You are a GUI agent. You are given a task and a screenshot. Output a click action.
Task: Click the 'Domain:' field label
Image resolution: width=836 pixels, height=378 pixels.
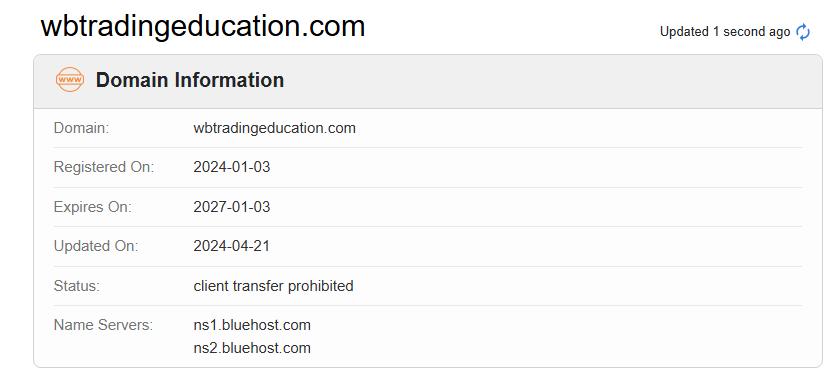click(x=81, y=128)
